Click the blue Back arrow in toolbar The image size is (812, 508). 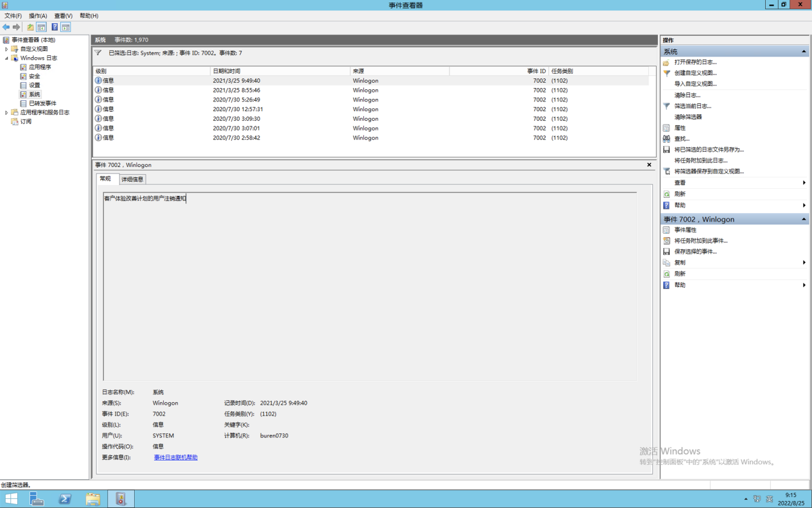(x=6, y=27)
